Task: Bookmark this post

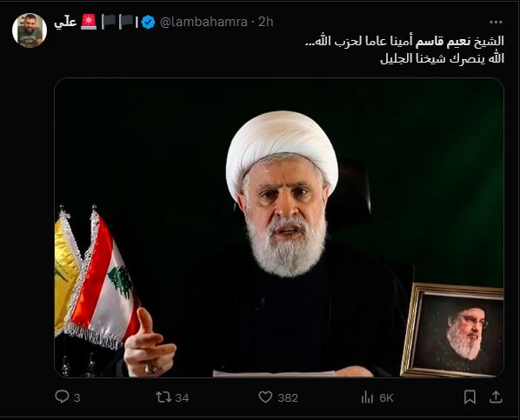Action: 470,397
